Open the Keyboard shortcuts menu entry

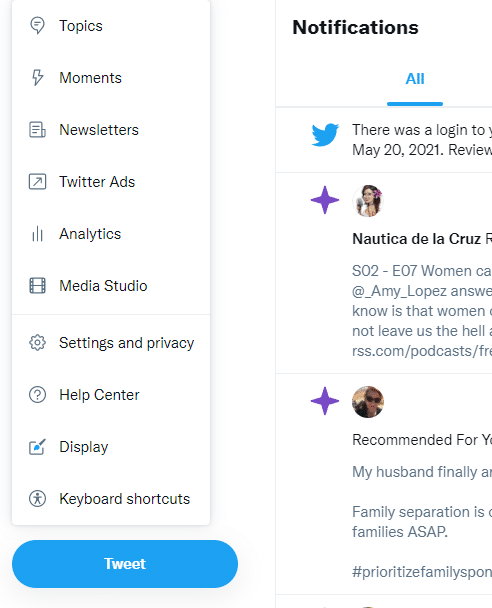click(111, 499)
